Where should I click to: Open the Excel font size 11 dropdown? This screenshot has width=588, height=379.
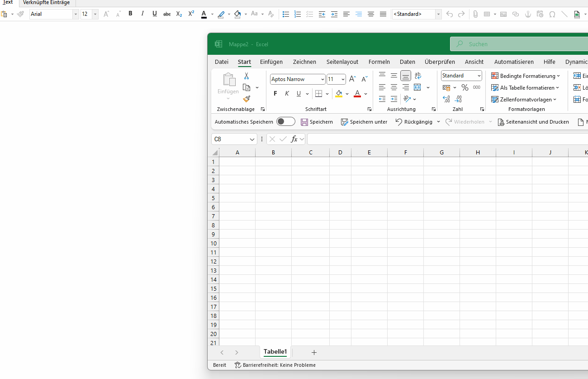tap(343, 79)
